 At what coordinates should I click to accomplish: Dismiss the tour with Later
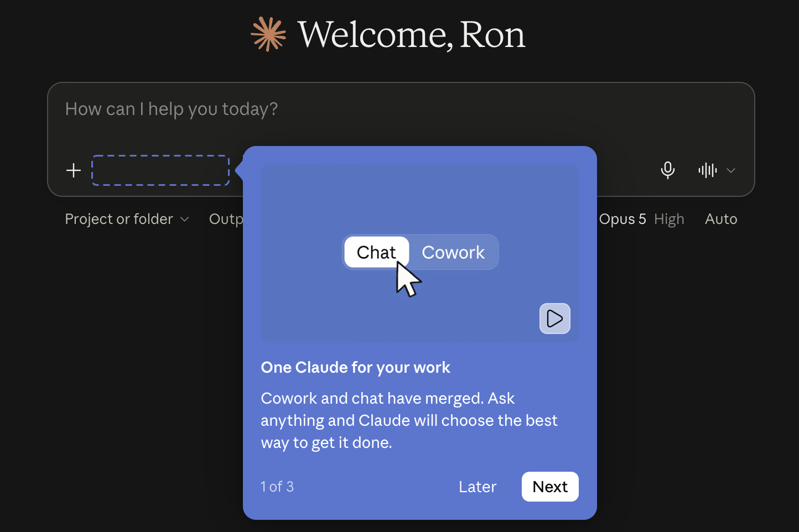click(x=478, y=487)
